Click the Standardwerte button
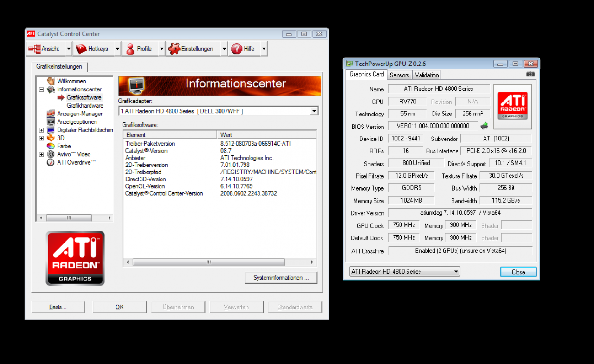Screen dimensions: 594x364 point(295,307)
